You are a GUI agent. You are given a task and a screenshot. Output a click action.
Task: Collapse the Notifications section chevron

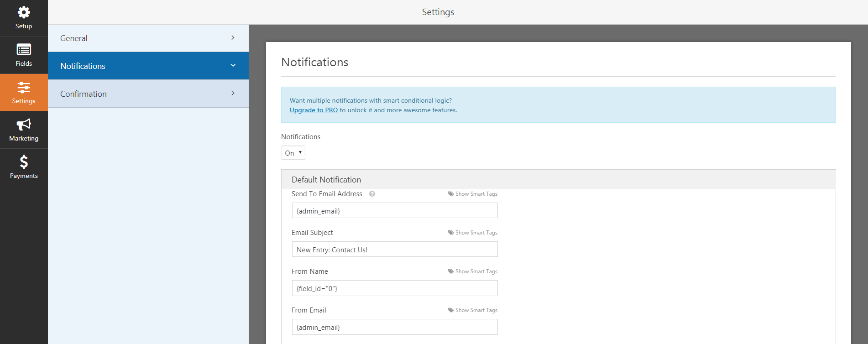click(233, 66)
